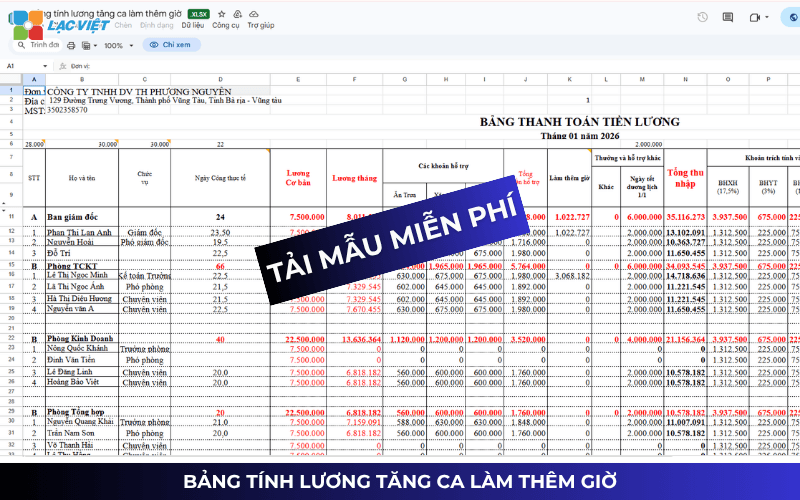800x500 pixels.
Task: Open the Công cụ menu
Action: [226, 25]
